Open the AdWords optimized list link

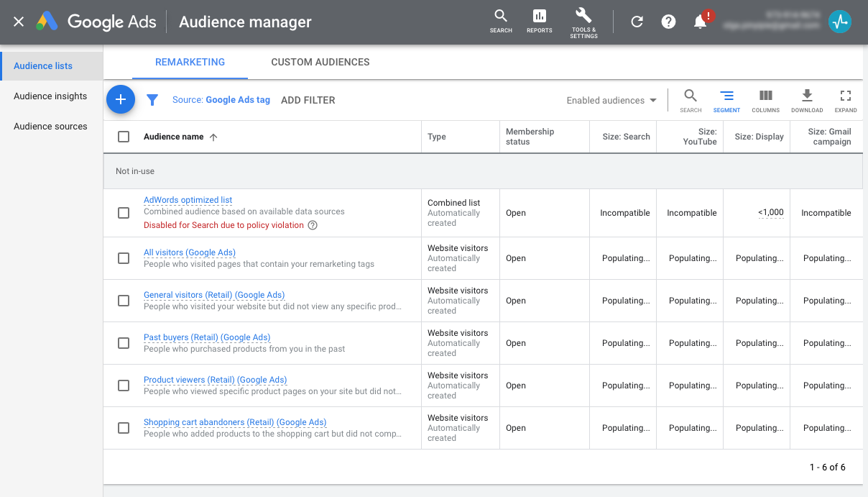pos(188,200)
